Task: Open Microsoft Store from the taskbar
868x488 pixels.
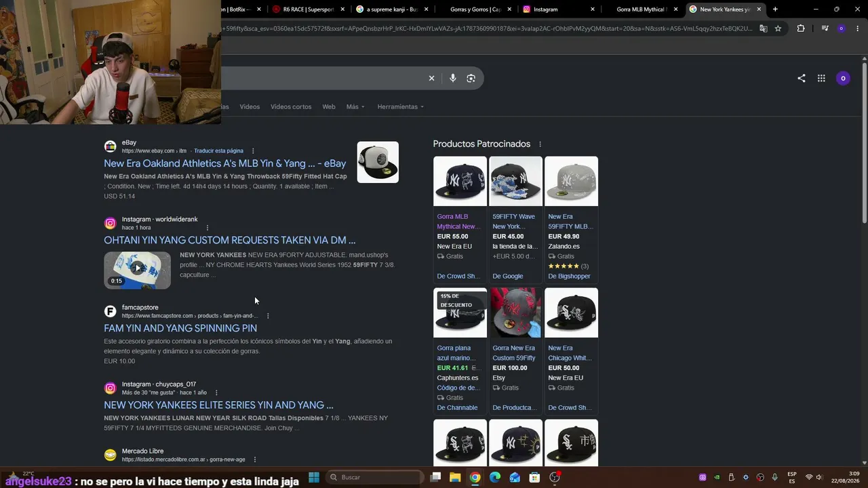Action: (535, 477)
